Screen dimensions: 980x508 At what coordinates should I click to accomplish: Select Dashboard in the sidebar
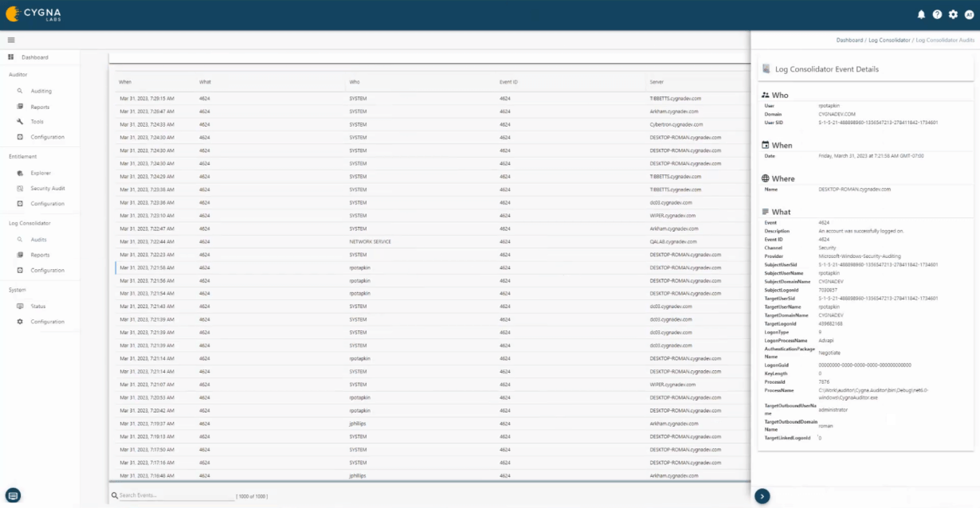pyautogui.click(x=35, y=57)
